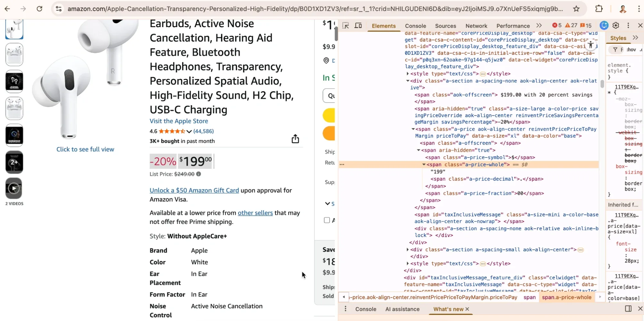Select the inspect element tool in DevTools

point(345,25)
